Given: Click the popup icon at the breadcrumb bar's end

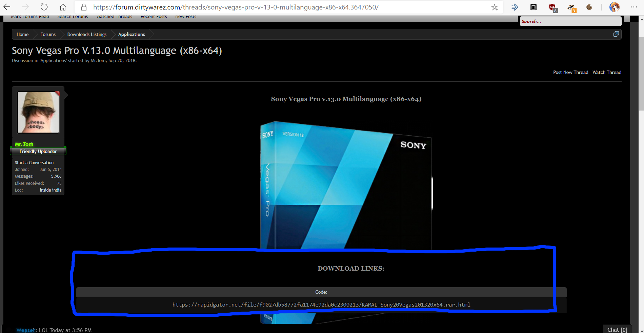Looking at the screenshot, I should [x=616, y=34].
